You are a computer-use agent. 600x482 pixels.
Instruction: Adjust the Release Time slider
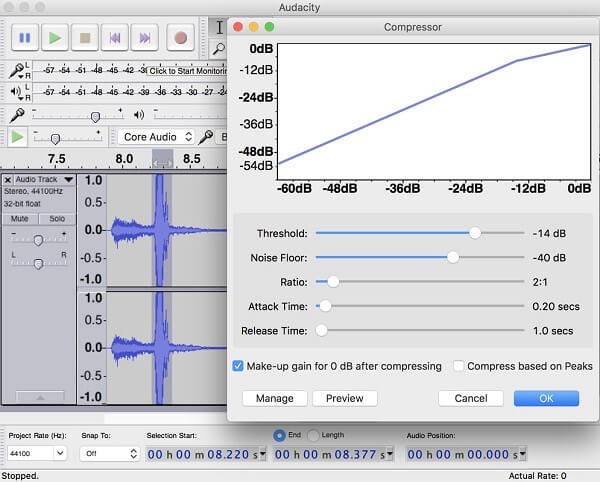pyautogui.click(x=321, y=331)
